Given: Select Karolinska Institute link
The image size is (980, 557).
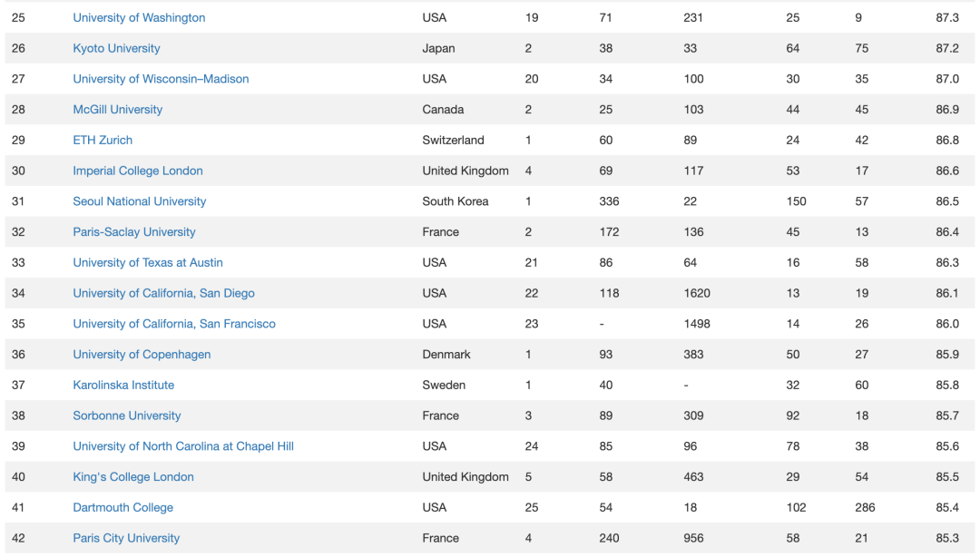Looking at the screenshot, I should coord(123,385).
